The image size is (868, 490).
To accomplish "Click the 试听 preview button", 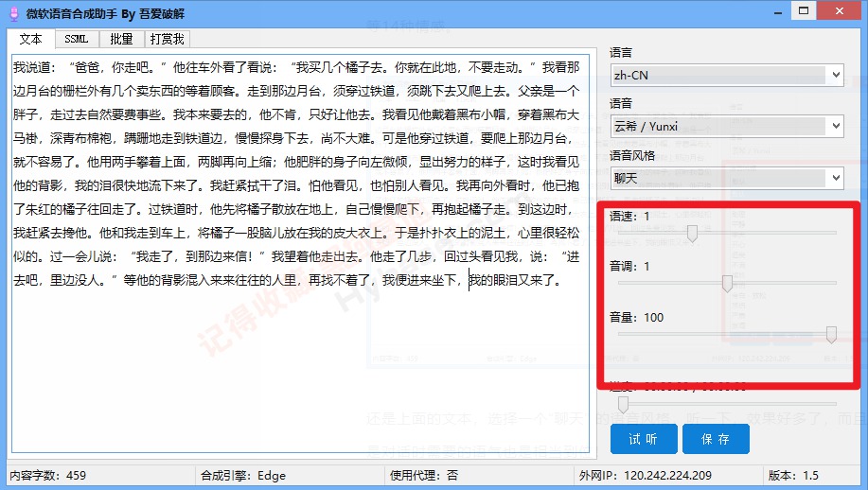I will (644, 439).
